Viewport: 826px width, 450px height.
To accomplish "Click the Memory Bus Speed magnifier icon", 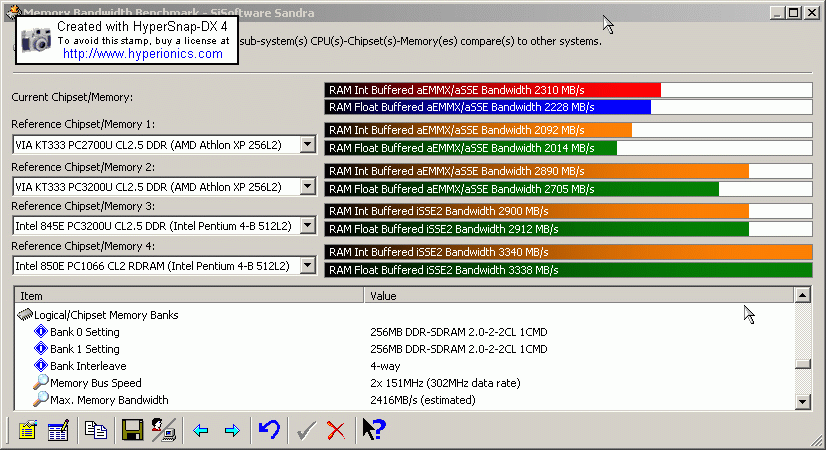I will point(41,382).
